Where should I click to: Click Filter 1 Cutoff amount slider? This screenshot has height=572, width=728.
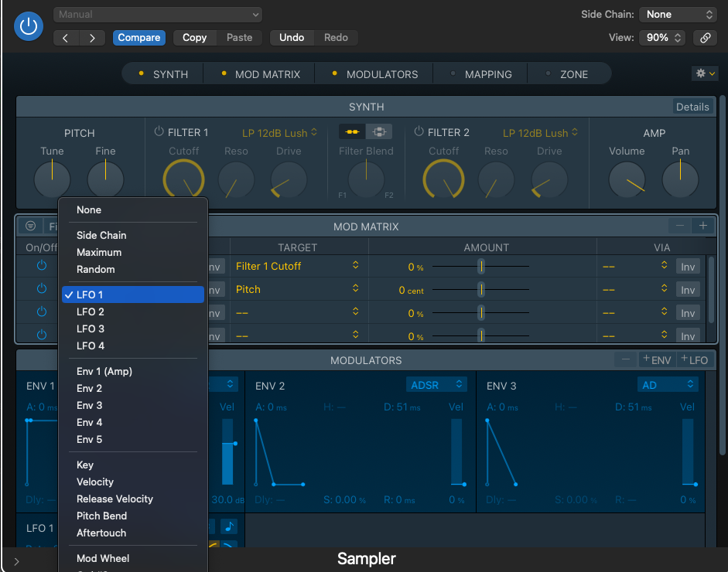point(481,266)
